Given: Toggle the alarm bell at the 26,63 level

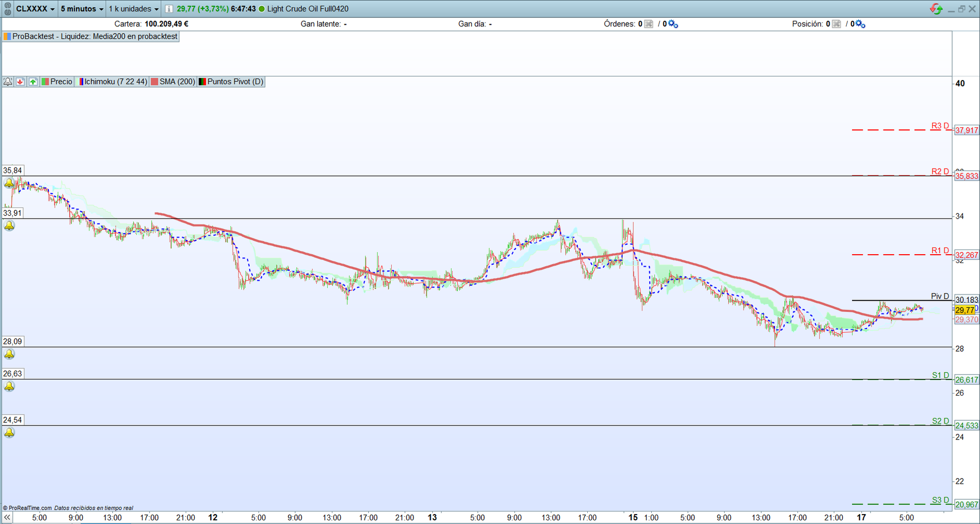Looking at the screenshot, I should point(9,386).
